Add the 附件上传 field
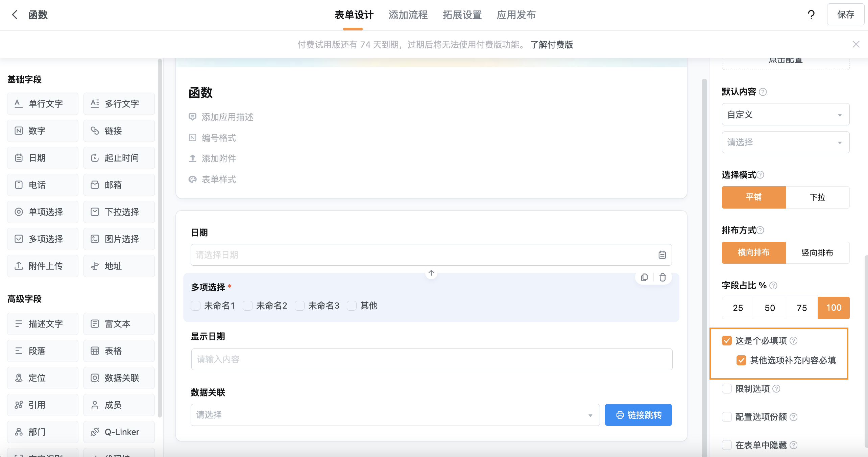 tap(43, 266)
